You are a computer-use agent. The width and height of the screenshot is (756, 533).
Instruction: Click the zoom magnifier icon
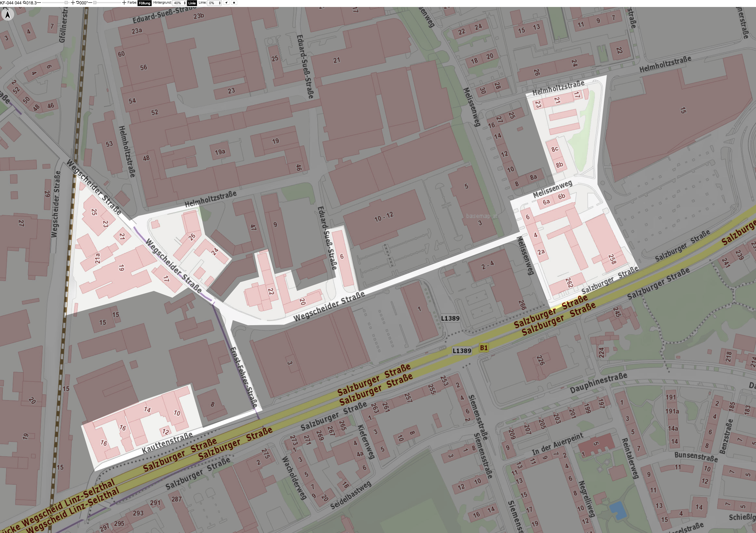[x=24, y=3]
